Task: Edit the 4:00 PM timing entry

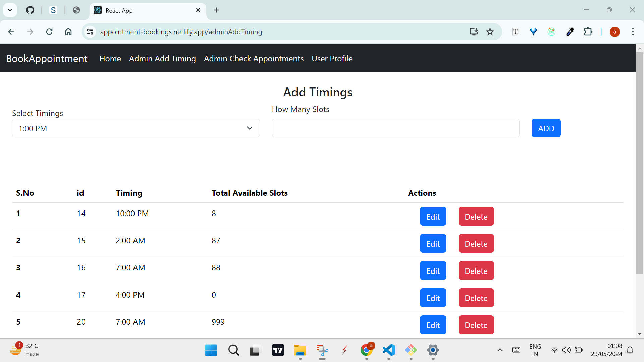Action: (433, 298)
